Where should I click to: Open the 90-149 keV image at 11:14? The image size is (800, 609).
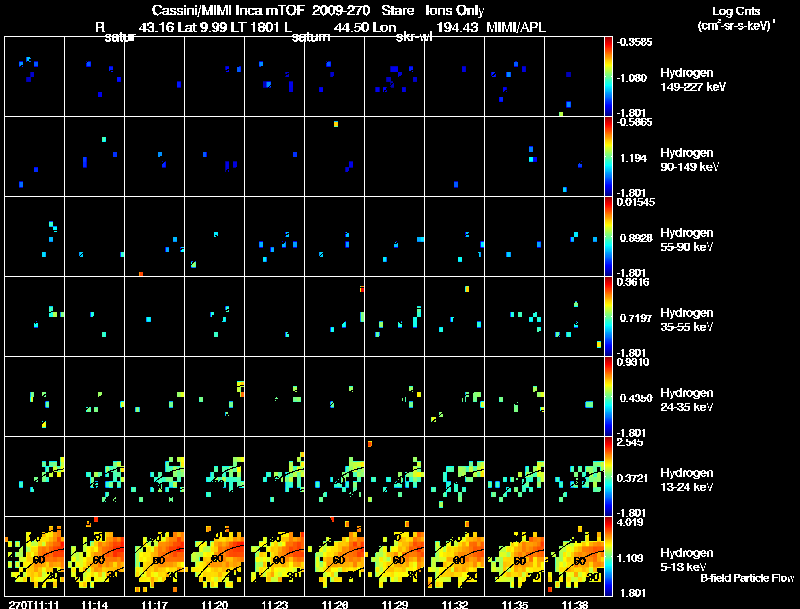point(94,157)
